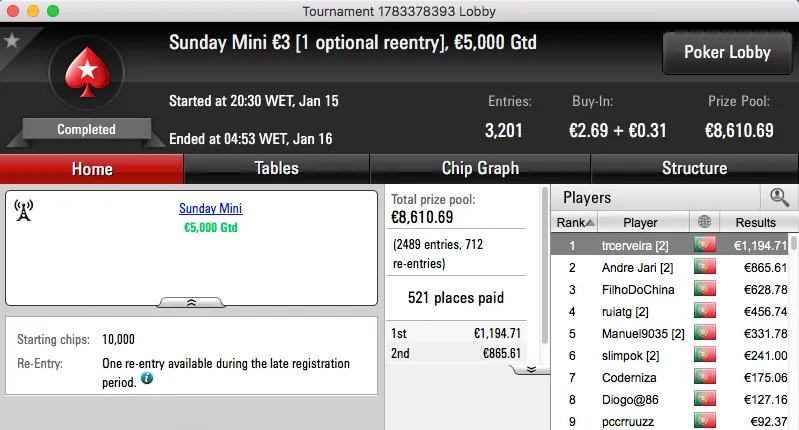
Task: Click the broadcast tower icon
Action: [x=25, y=211]
